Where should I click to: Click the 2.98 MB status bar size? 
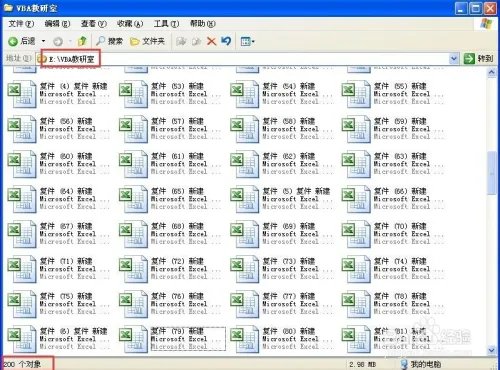pos(362,364)
